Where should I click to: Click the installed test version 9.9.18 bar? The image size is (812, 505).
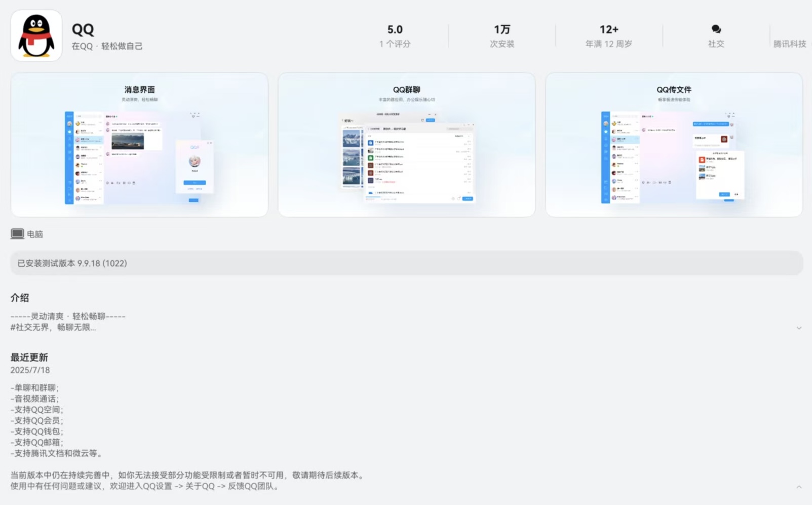[406, 263]
